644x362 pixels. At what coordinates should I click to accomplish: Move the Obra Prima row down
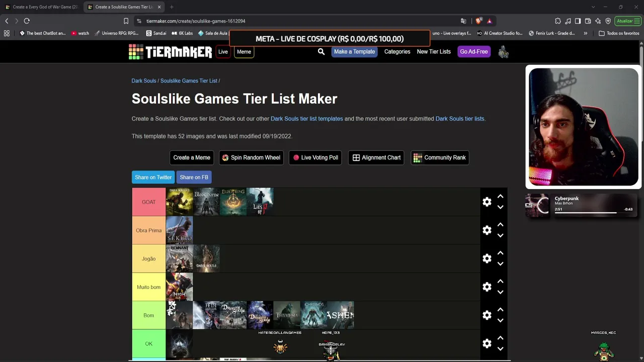pos(500,235)
